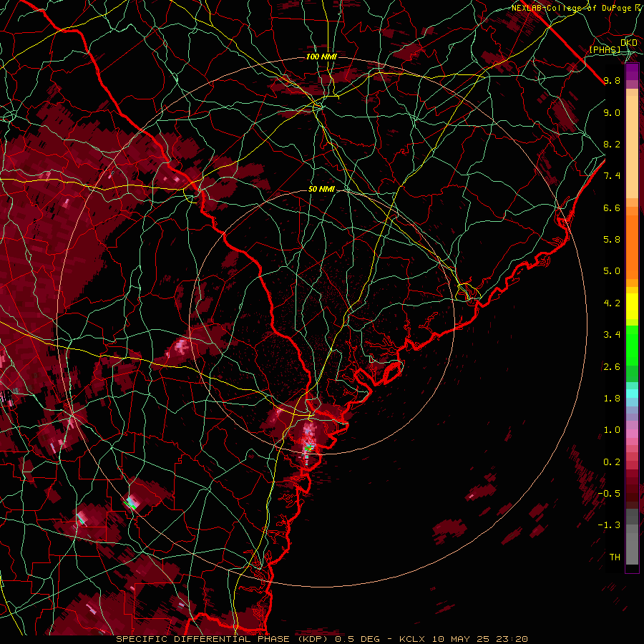Click the "0.2" scale value
This screenshot has height=644, width=644.
pyautogui.click(x=612, y=462)
